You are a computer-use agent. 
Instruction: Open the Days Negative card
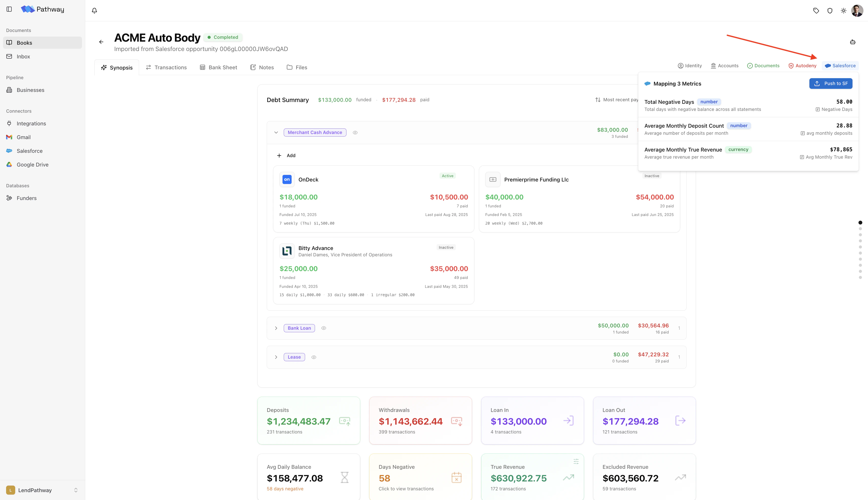420,477
